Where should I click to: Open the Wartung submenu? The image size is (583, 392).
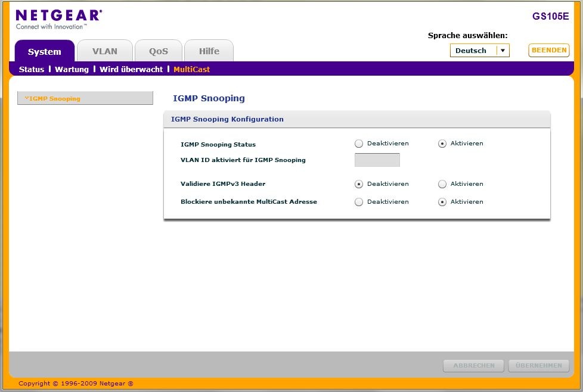(72, 69)
